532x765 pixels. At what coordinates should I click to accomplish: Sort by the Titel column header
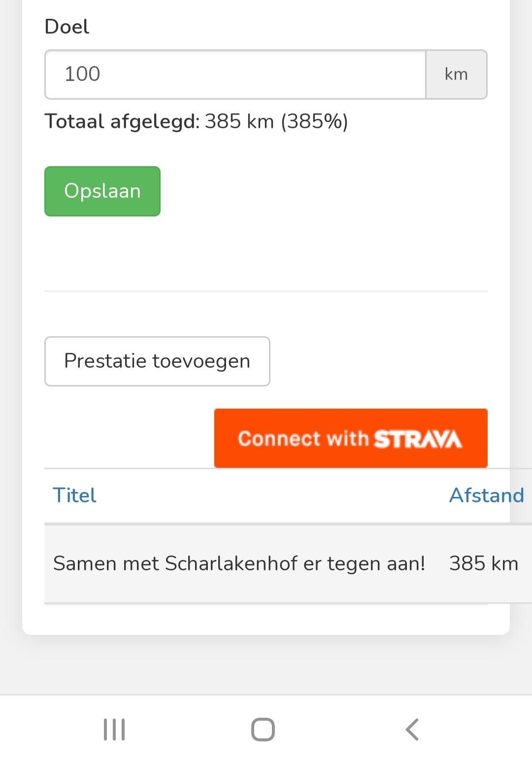pos(74,495)
